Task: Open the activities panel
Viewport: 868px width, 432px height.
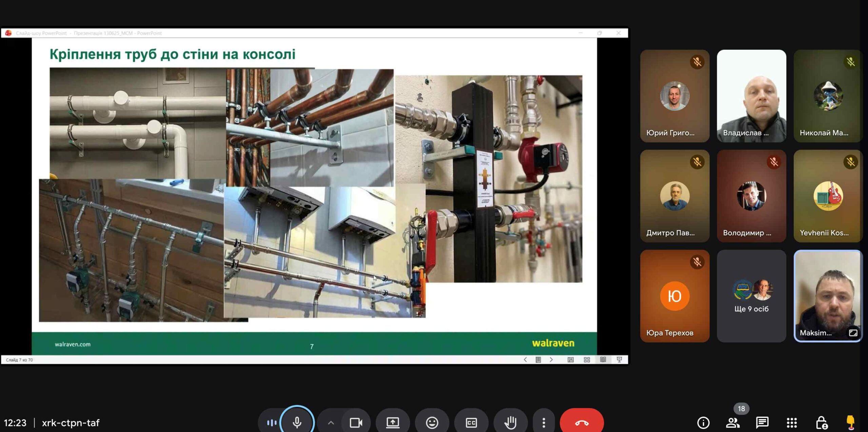Action: [x=792, y=423]
